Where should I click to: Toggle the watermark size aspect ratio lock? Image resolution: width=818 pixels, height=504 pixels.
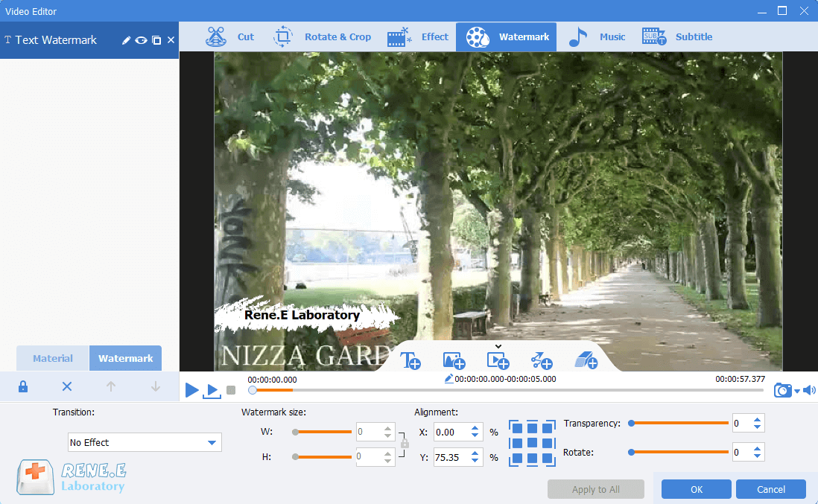tap(405, 443)
